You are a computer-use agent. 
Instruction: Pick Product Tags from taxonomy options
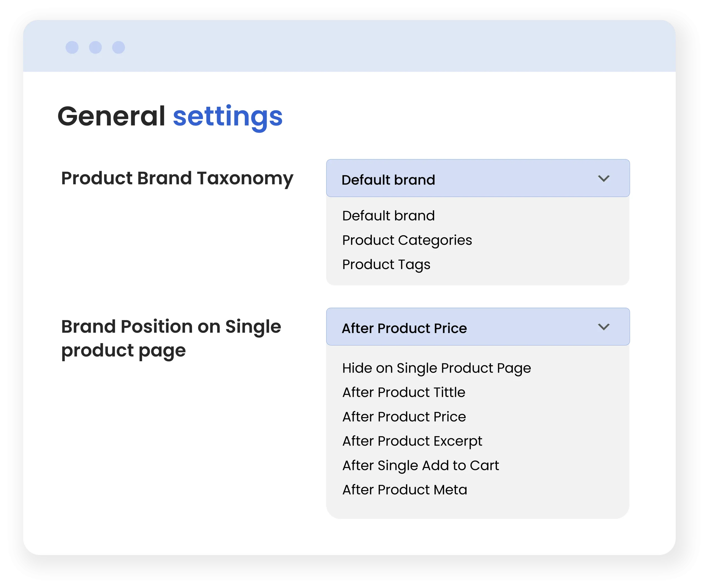pyautogui.click(x=386, y=264)
